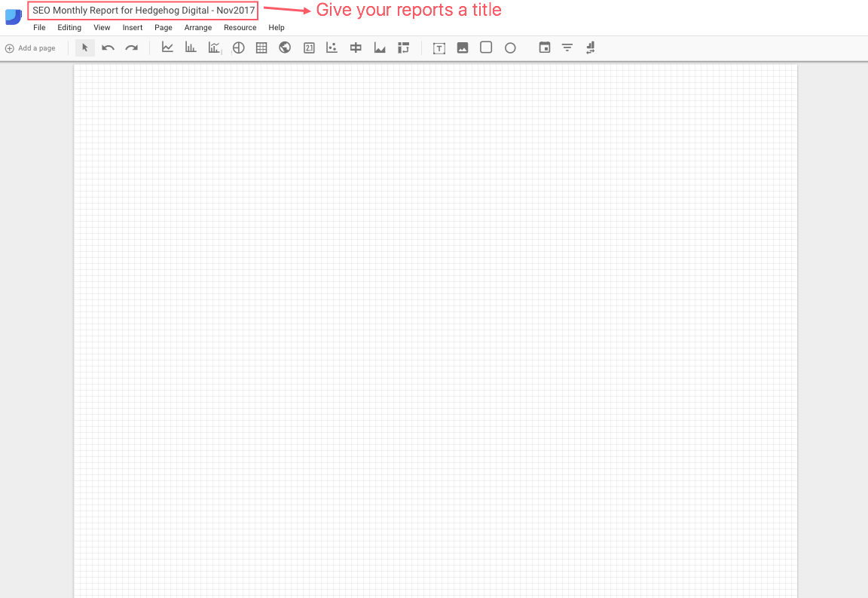Viewport: 868px width, 598px height.
Task: Add a date range control
Action: (544, 47)
